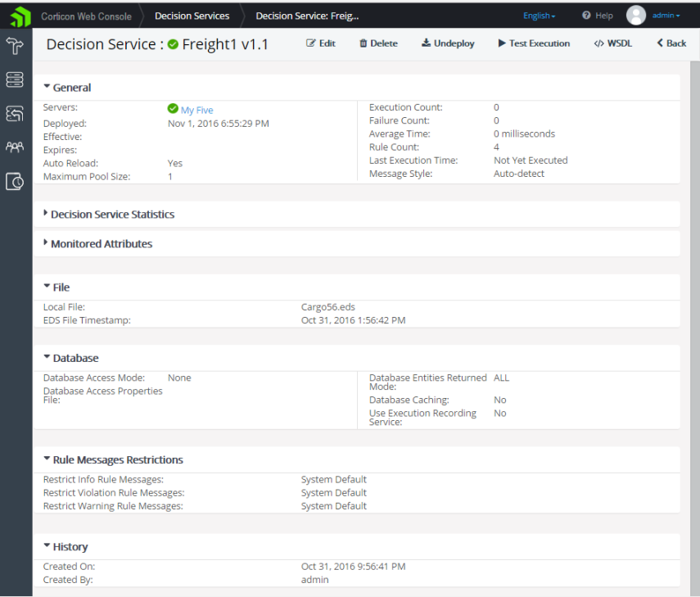The width and height of the screenshot is (700, 597).
Task: Select the Rule Count value 4
Action: click(x=496, y=147)
